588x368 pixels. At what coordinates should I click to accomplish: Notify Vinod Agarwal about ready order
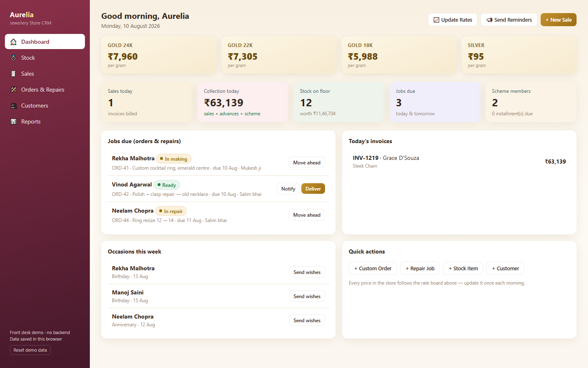(288, 188)
